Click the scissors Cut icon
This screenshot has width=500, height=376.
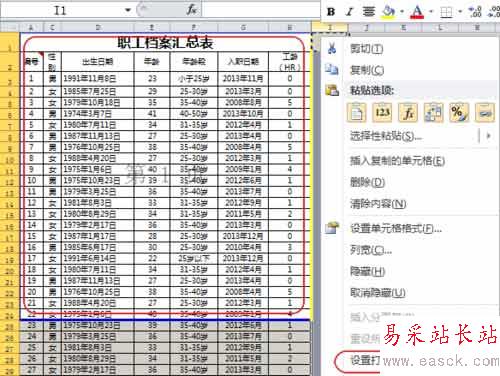(332, 49)
